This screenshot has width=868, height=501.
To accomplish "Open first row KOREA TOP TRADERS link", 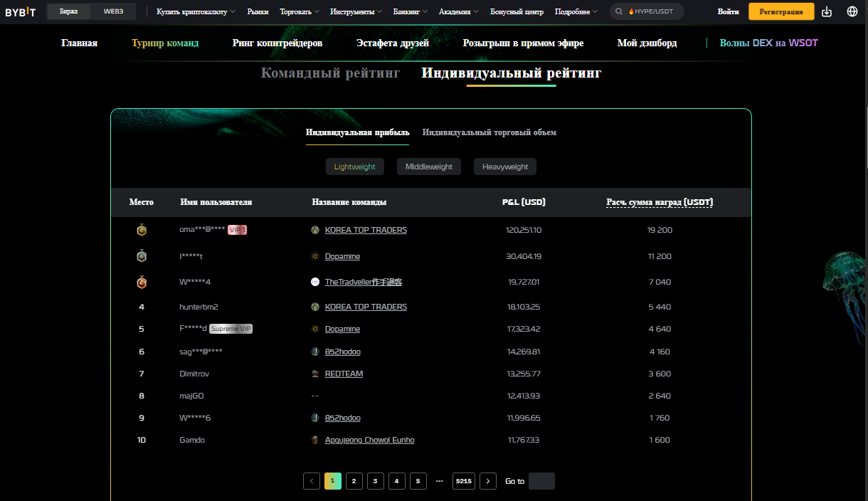I will (366, 230).
